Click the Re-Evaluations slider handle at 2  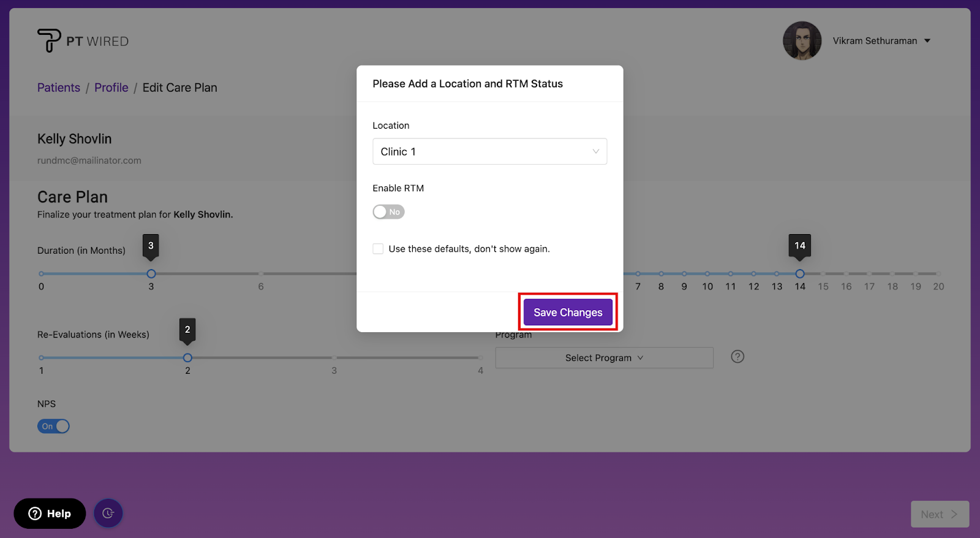[187, 358]
